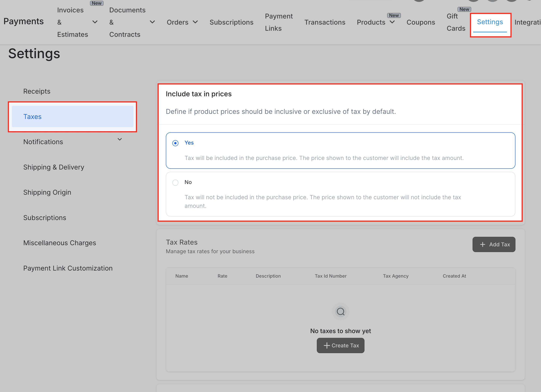The height and width of the screenshot is (392, 541).
Task: Open the Gift Cards tab
Action: coord(456,22)
